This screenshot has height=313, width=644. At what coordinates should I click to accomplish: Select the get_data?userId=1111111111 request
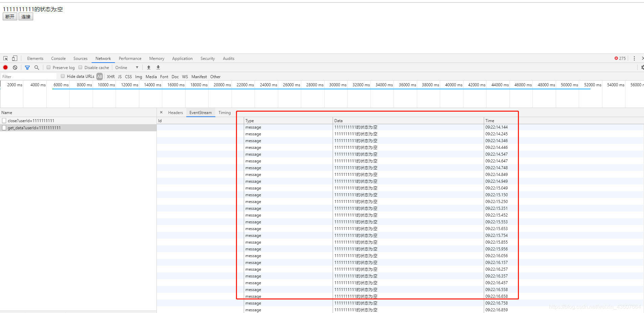coord(78,128)
